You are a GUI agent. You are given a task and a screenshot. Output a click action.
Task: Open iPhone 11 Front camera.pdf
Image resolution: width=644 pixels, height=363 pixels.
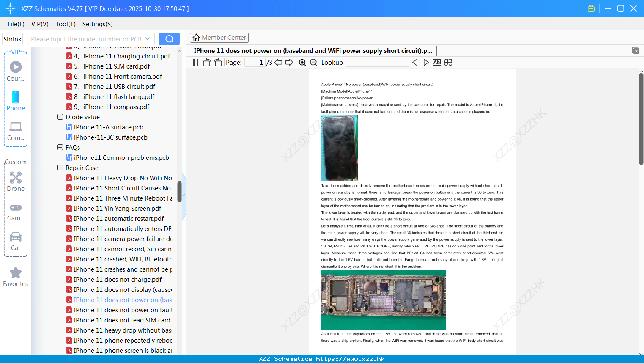coord(114,76)
